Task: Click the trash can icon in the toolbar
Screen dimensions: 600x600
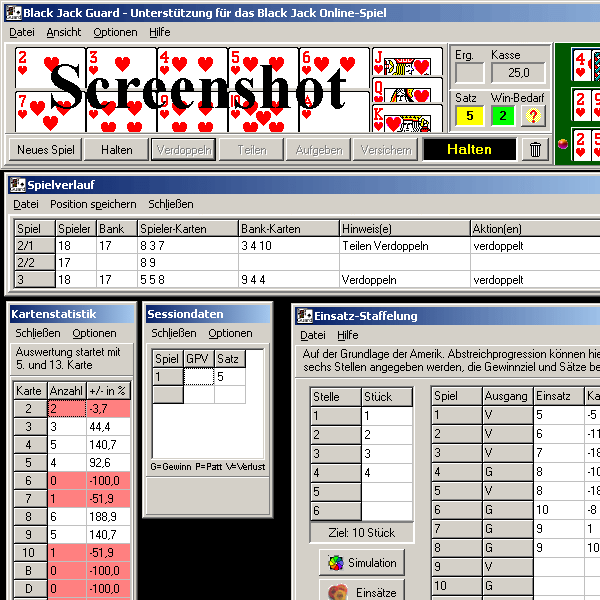Action: (536, 150)
